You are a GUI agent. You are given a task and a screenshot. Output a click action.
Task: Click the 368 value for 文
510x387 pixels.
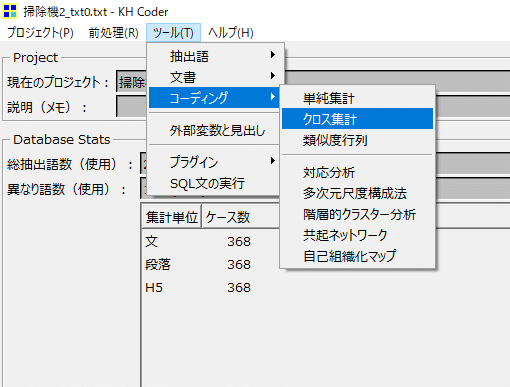click(x=239, y=242)
